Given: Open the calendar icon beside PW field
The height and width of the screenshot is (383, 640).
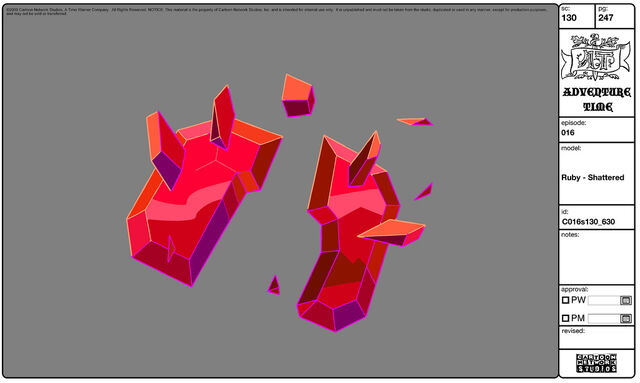Looking at the screenshot, I should pyautogui.click(x=625, y=301).
